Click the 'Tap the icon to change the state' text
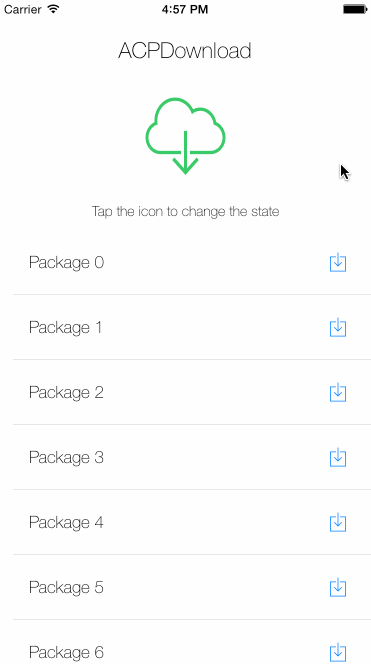Image resolution: width=371 pixels, height=664 pixels. click(x=186, y=211)
